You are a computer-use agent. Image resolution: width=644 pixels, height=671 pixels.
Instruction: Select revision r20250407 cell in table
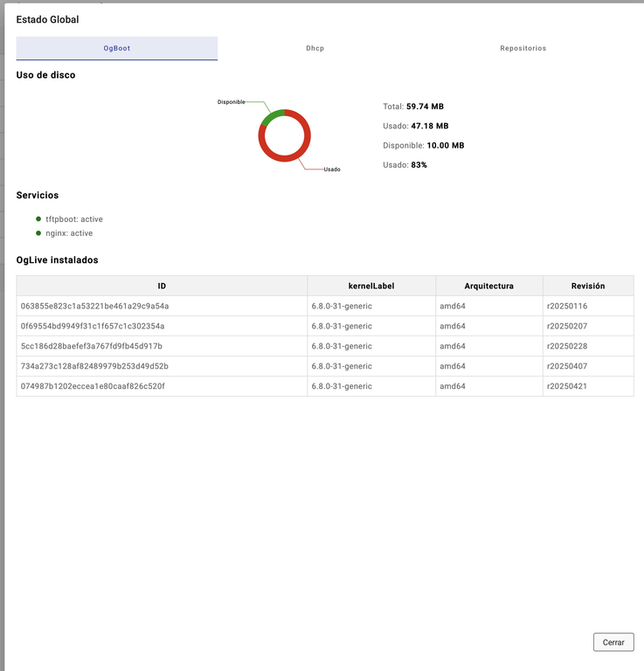pos(566,366)
